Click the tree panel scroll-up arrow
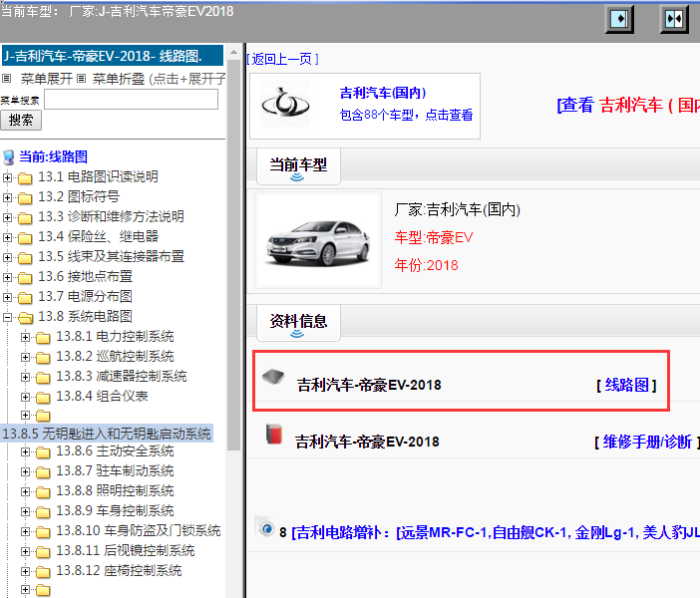Screen dimensions: 700x598 pyautogui.click(x=233, y=52)
